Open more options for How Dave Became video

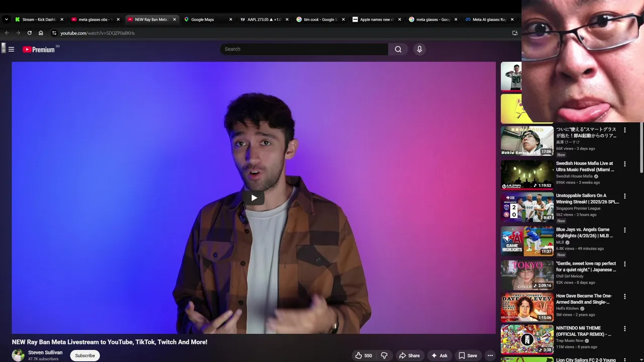click(625, 297)
